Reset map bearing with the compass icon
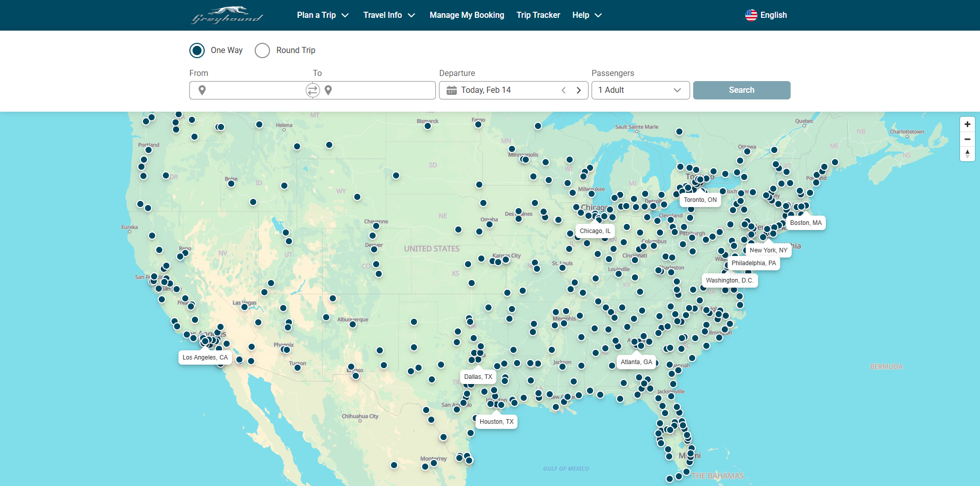 click(967, 154)
